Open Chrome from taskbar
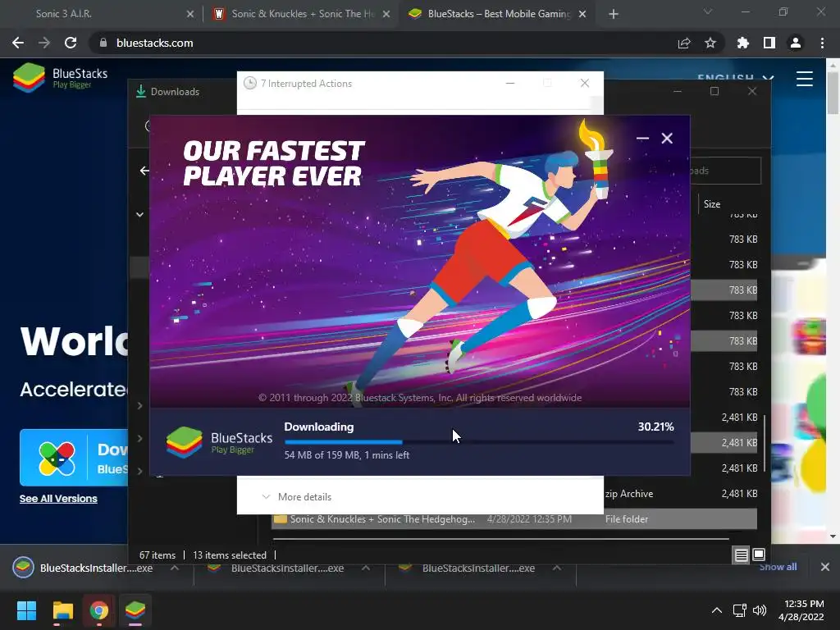The height and width of the screenshot is (630, 840). [98, 610]
